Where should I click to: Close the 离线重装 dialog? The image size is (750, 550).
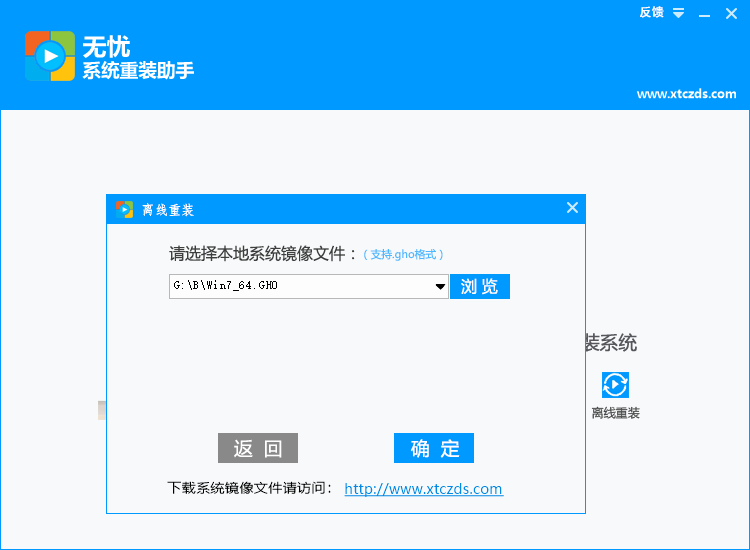pyautogui.click(x=572, y=208)
